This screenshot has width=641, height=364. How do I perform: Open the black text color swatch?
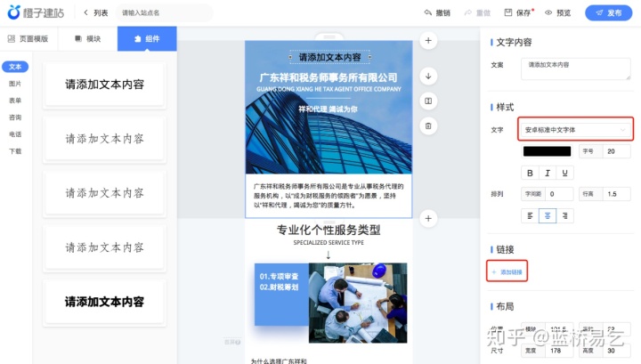pyautogui.click(x=547, y=151)
